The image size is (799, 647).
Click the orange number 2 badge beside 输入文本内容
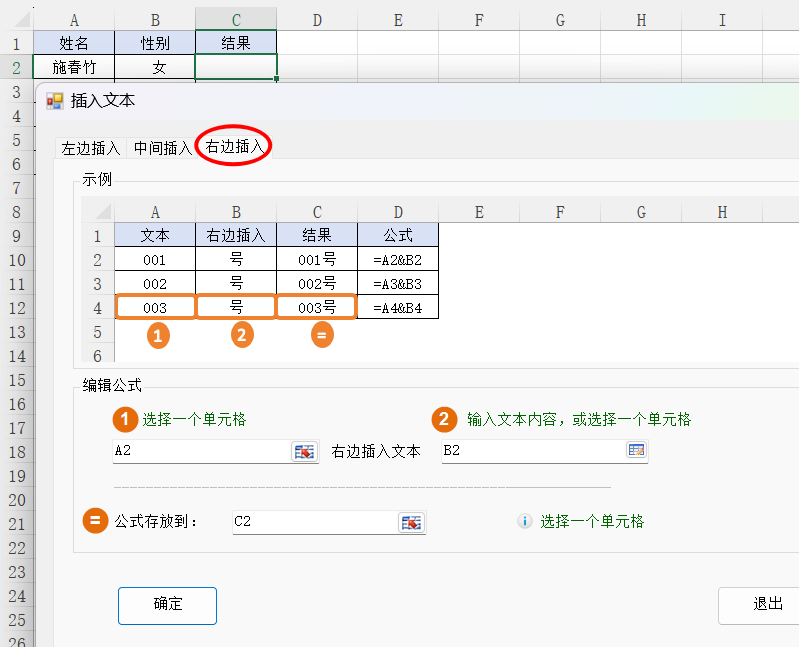[x=445, y=419]
